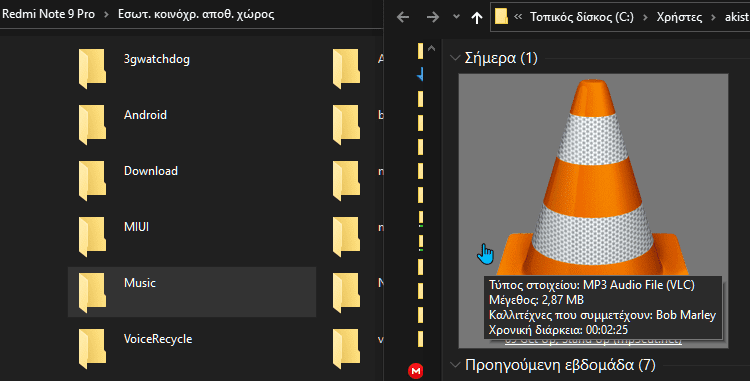Click the Music folder name
The image size is (750, 381).
pyautogui.click(x=140, y=283)
